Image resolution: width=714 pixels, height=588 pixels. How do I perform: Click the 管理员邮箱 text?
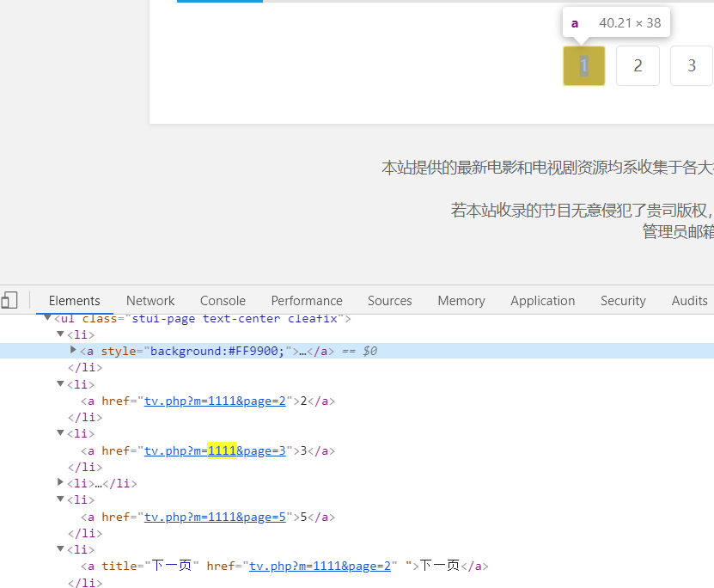coord(678,232)
